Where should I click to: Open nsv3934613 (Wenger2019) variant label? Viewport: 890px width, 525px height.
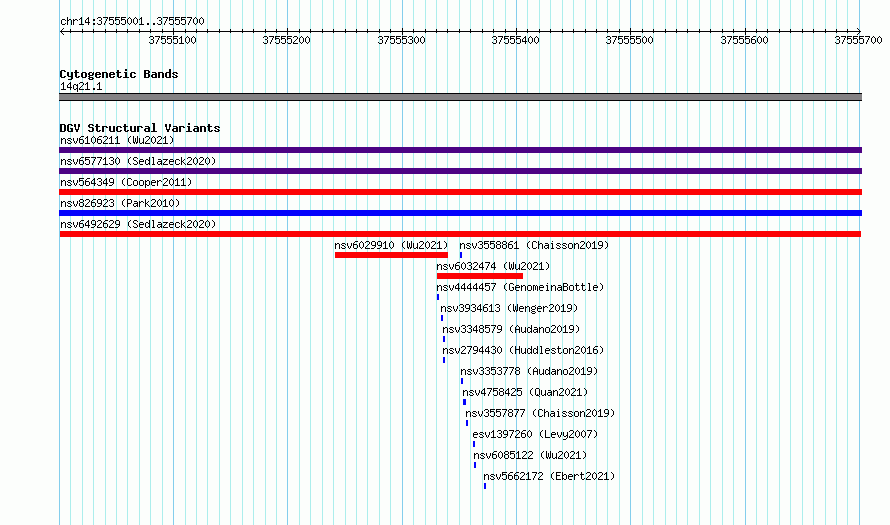pos(509,308)
